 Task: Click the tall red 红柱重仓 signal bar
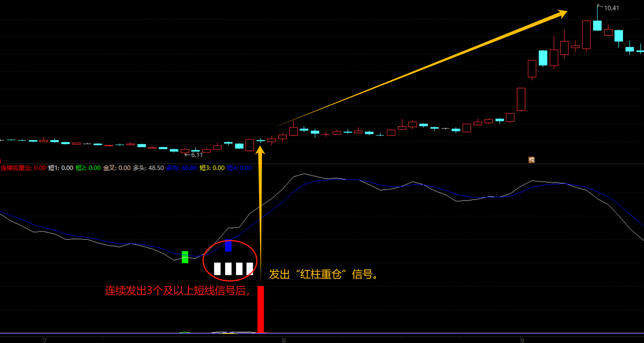[260, 309]
